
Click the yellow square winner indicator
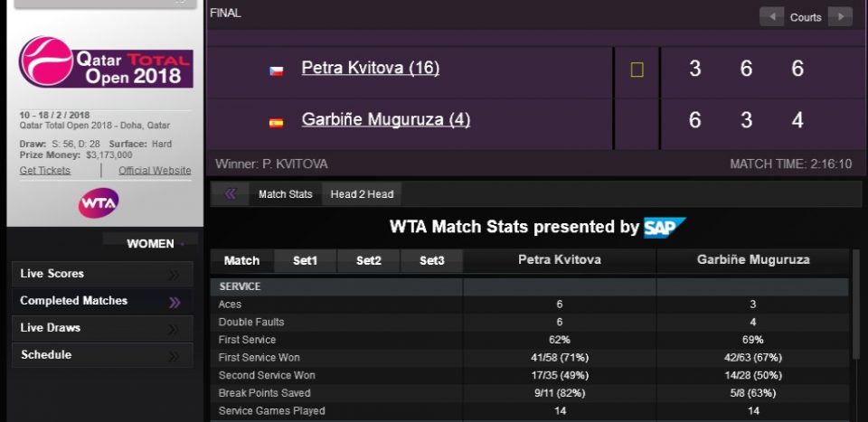coord(637,70)
